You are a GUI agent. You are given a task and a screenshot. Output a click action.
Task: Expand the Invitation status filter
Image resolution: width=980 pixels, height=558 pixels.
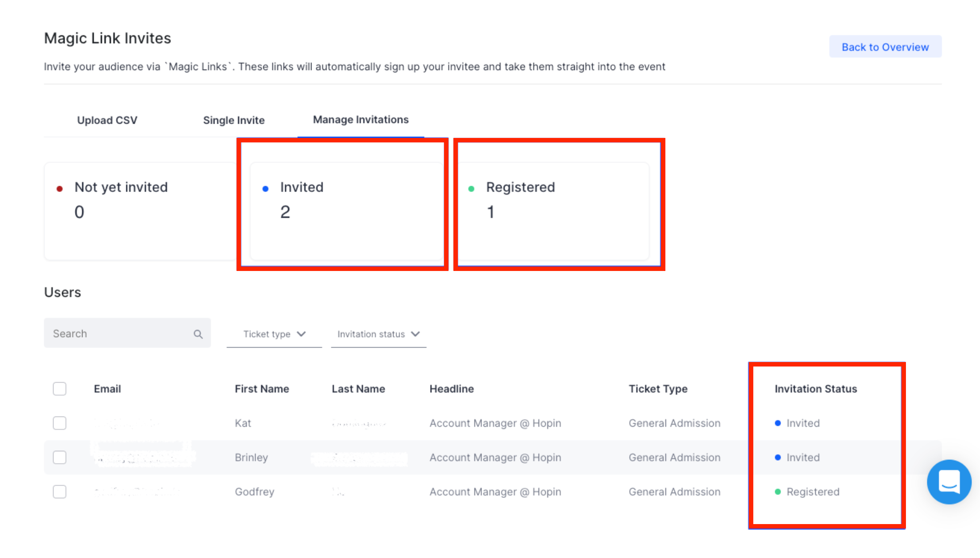pyautogui.click(x=378, y=334)
